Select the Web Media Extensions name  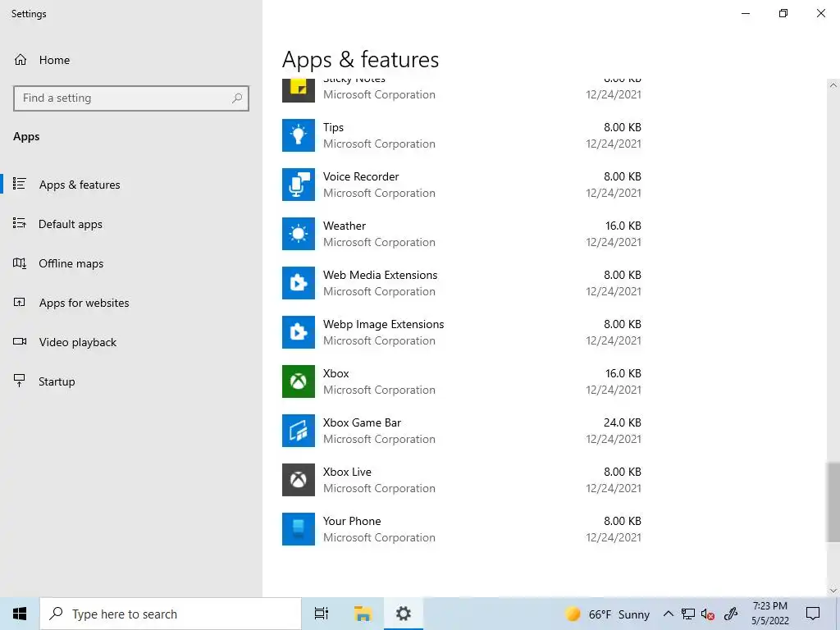[x=381, y=276]
